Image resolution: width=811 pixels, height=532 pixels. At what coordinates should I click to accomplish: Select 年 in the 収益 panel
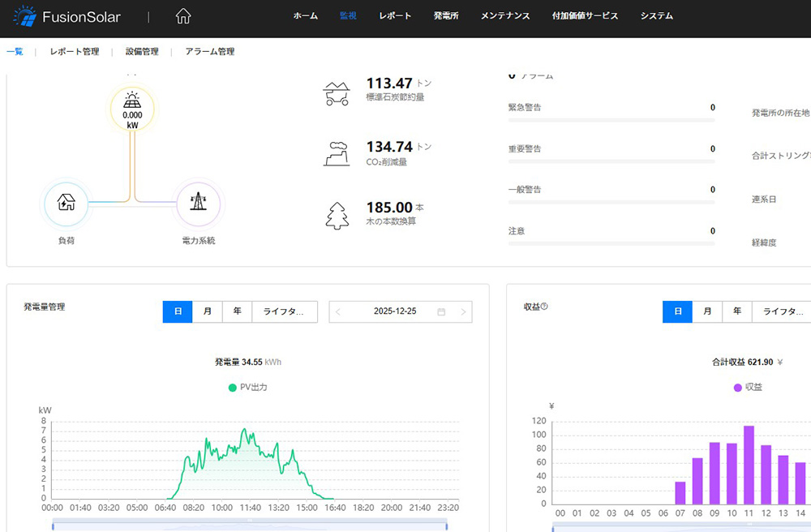pos(736,311)
